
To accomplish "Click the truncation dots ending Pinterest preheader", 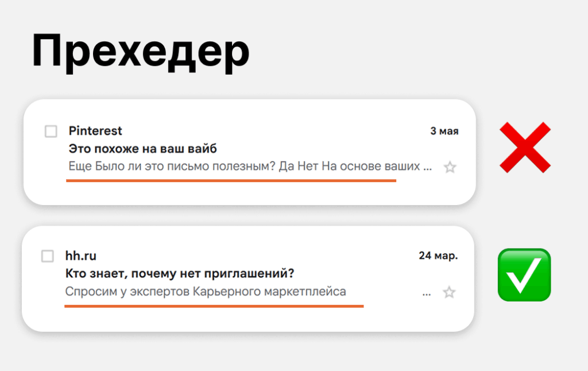I will point(427,168).
